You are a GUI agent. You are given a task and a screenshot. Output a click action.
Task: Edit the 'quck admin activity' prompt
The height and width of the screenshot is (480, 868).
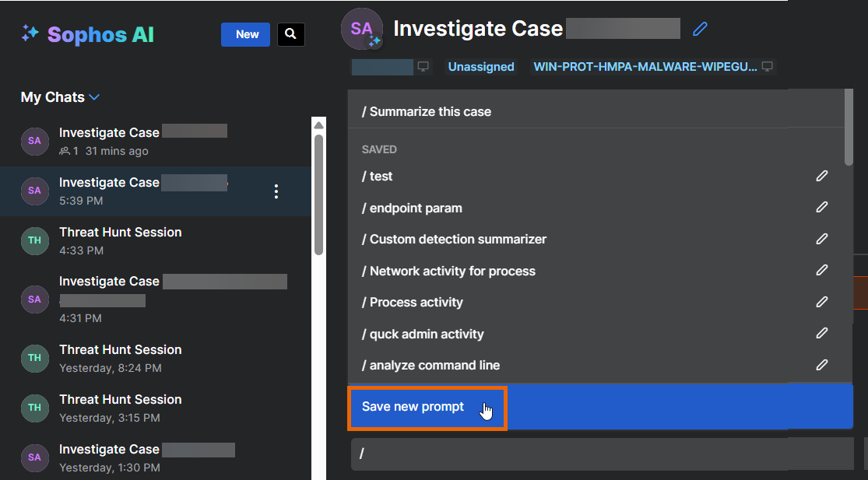[x=821, y=334]
